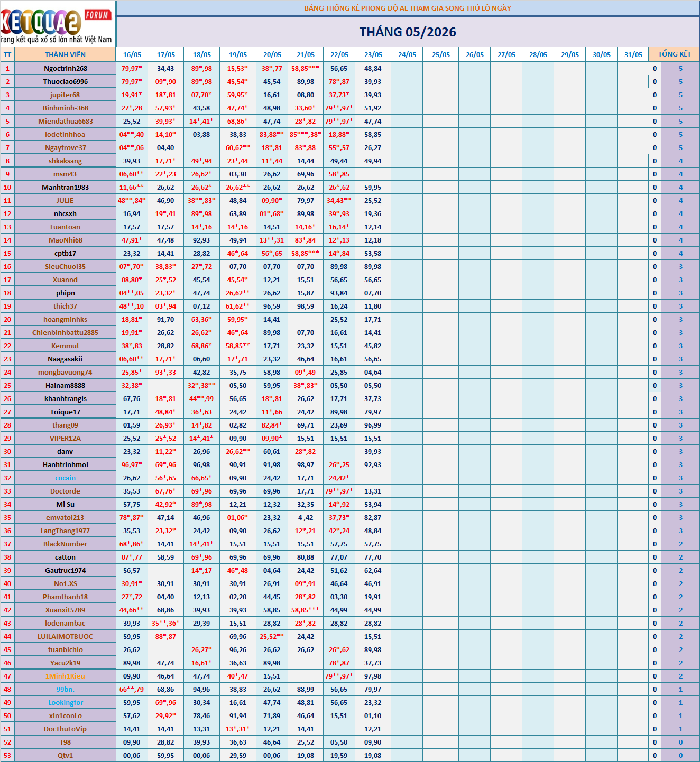Screen dimensions: 700x762
Task: Select member jupiter68 in the list
Action: 65,95
